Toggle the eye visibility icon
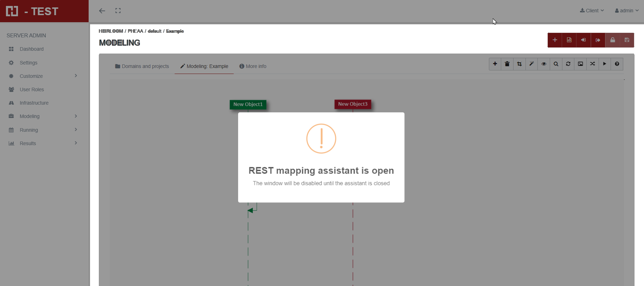Screen dimensions: 644x286 [544, 64]
